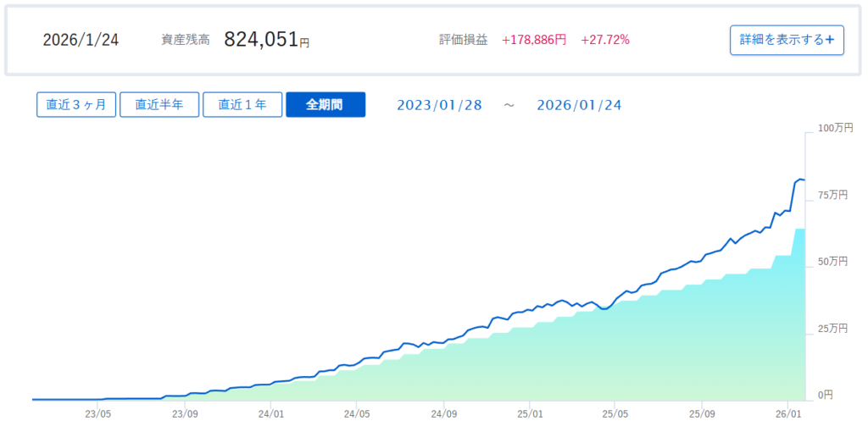Switch to the 直近半年 period tab
The image size is (868, 432).
(x=159, y=104)
